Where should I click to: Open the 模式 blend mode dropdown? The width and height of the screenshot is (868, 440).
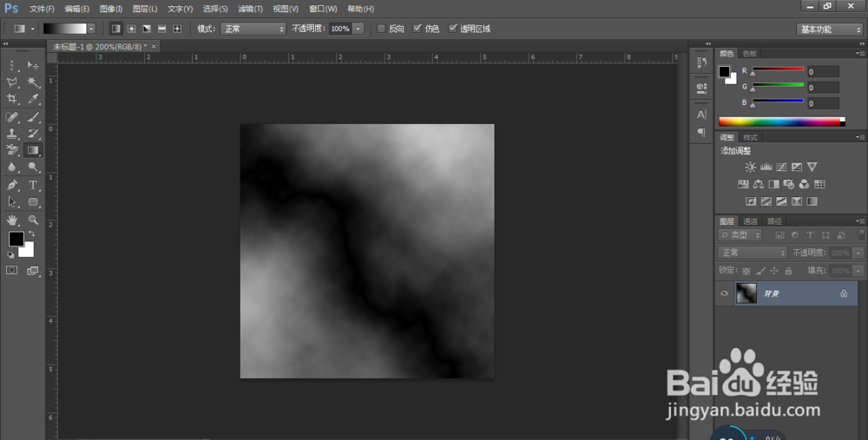pyautogui.click(x=253, y=29)
